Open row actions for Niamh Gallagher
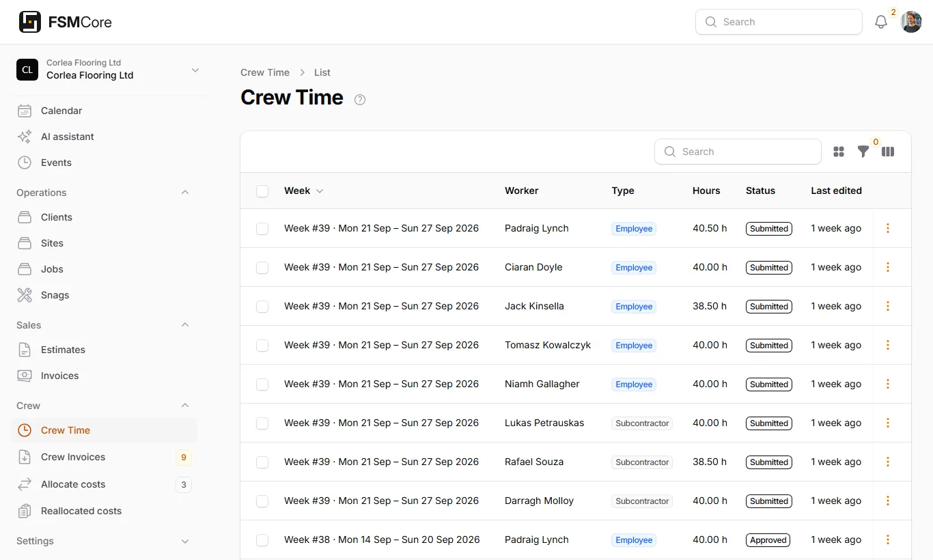The image size is (933, 560). pyautogui.click(x=888, y=384)
